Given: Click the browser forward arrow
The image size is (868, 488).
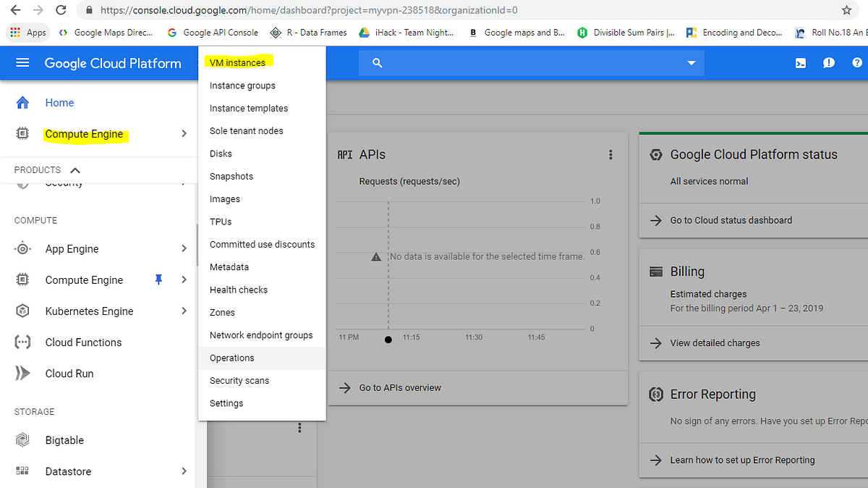Looking at the screenshot, I should tap(38, 11).
